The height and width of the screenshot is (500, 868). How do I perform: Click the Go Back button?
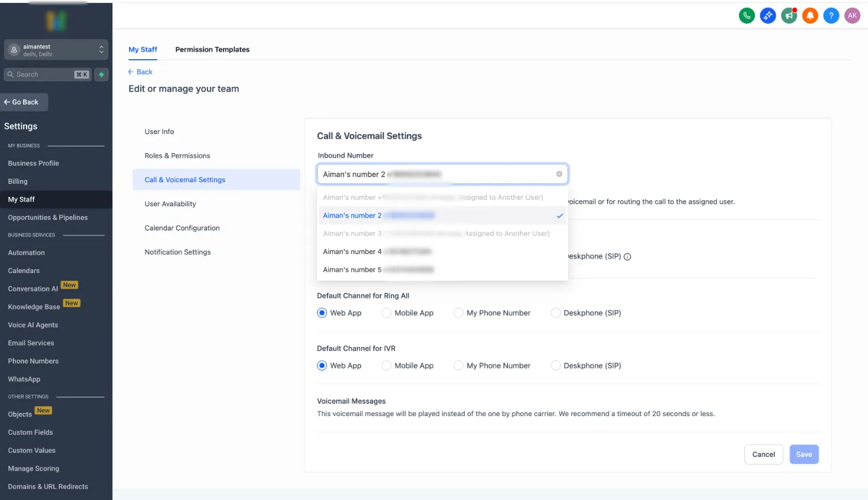tap(24, 102)
